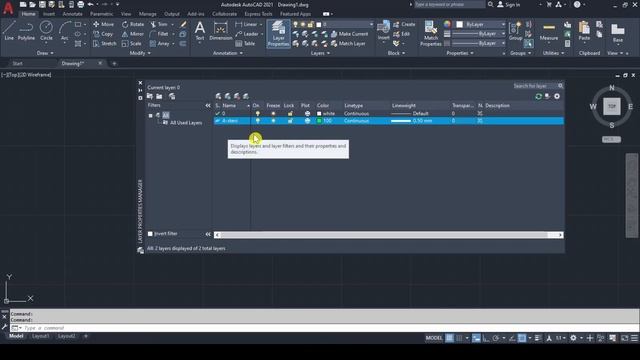640x360 pixels.
Task: Click the Group tool
Action: (516, 31)
